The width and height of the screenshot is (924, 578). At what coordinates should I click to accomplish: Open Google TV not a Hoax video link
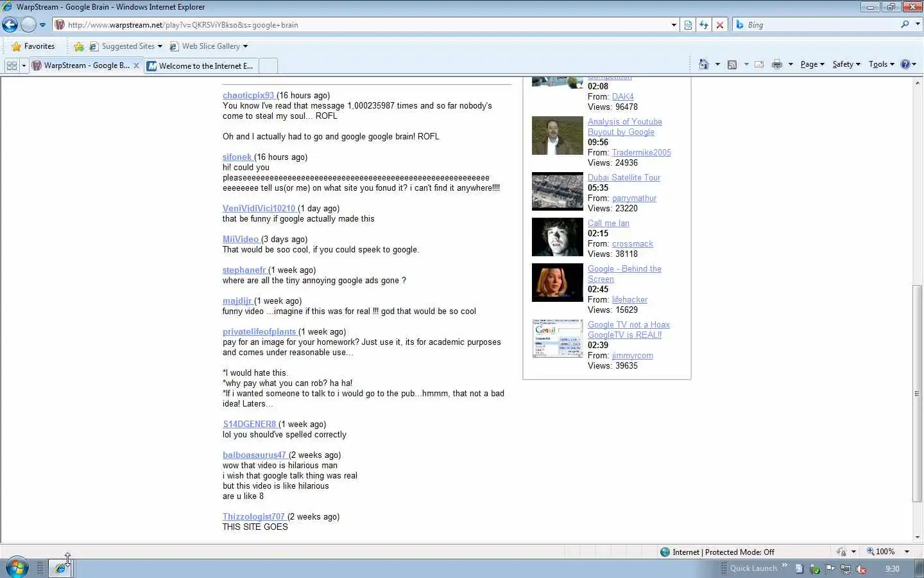629,329
